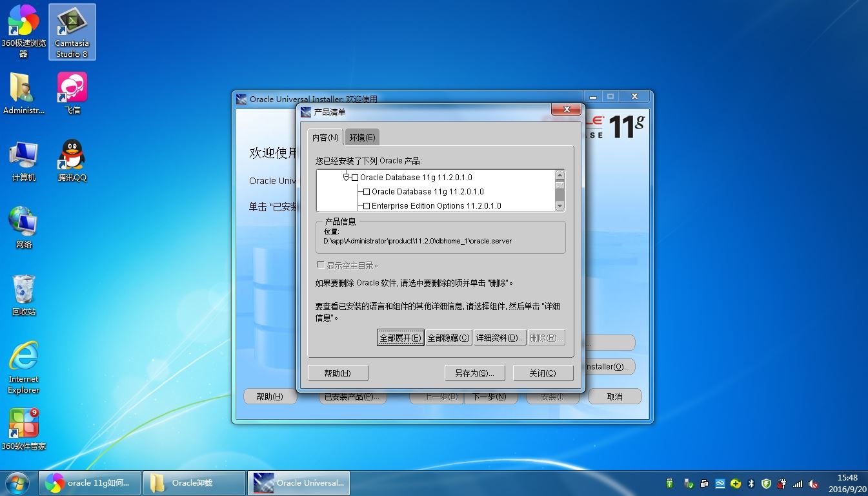This screenshot has height=496, width=868.
Task: Launch 腾讯QQ desktop shortcut
Action: [72, 161]
